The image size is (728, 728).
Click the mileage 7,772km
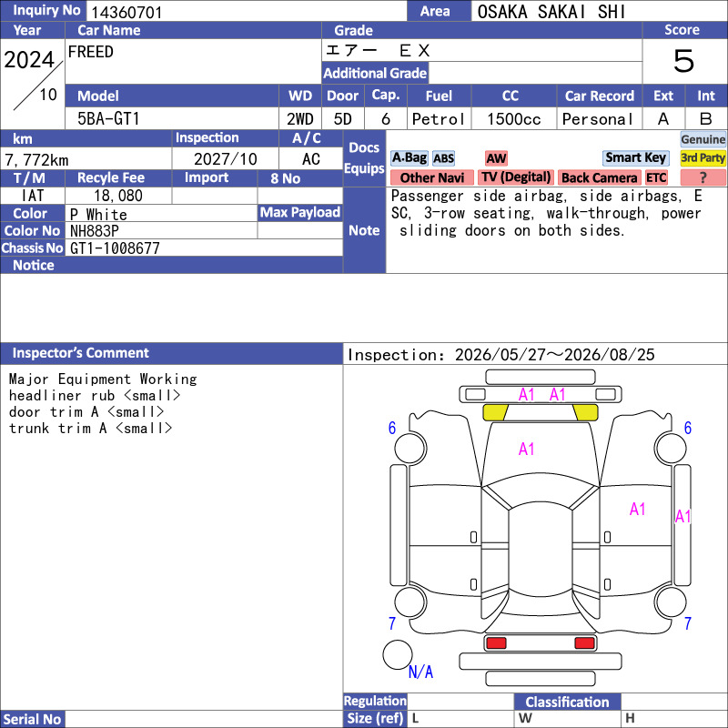[36, 160]
